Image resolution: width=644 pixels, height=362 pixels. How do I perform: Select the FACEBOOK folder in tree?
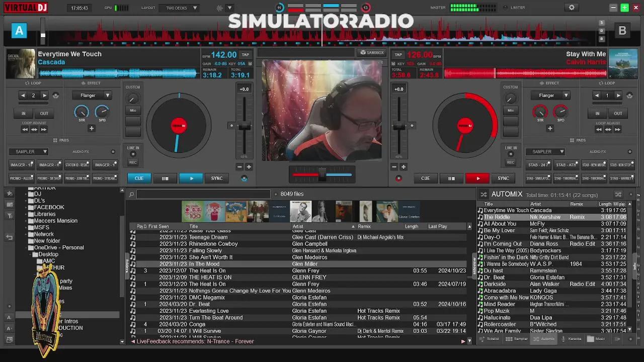pyautogui.click(x=49, y=207)
